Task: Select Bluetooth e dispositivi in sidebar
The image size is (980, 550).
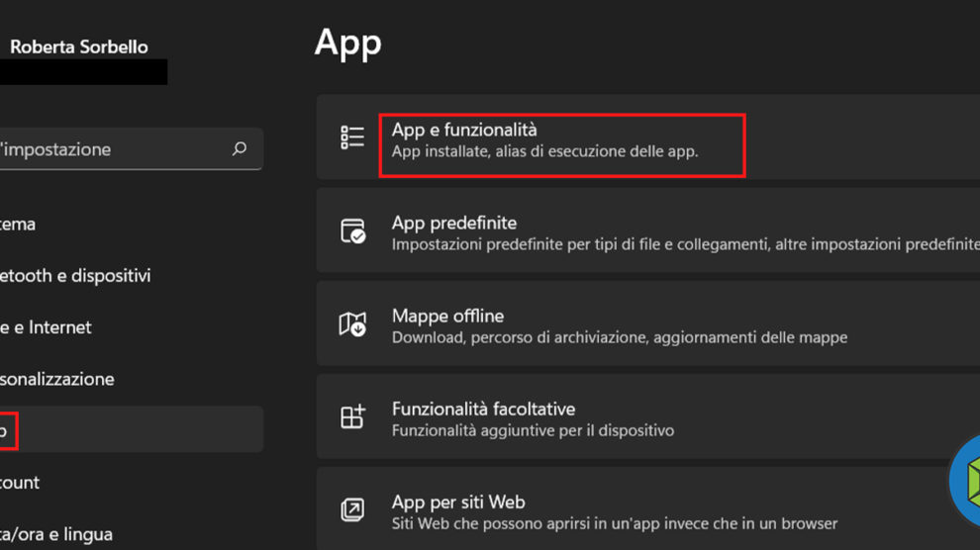Action: (x=75, y=276)
